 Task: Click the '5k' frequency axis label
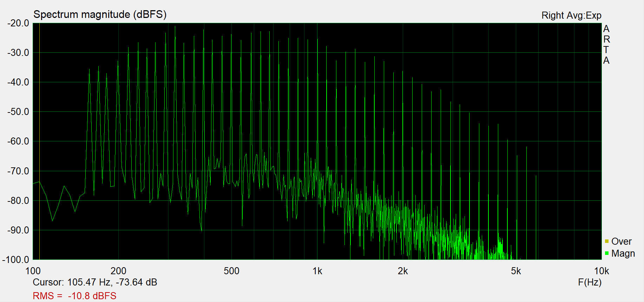[516, 271]
